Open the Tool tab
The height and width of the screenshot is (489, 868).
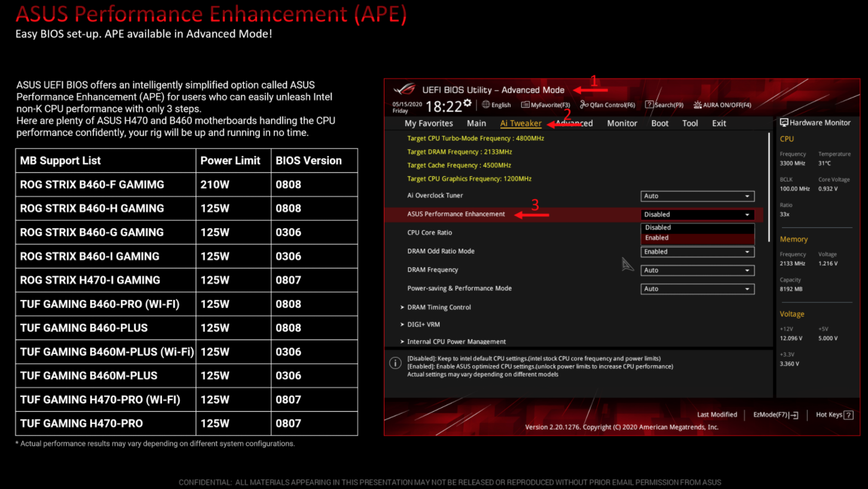point(690,123)
